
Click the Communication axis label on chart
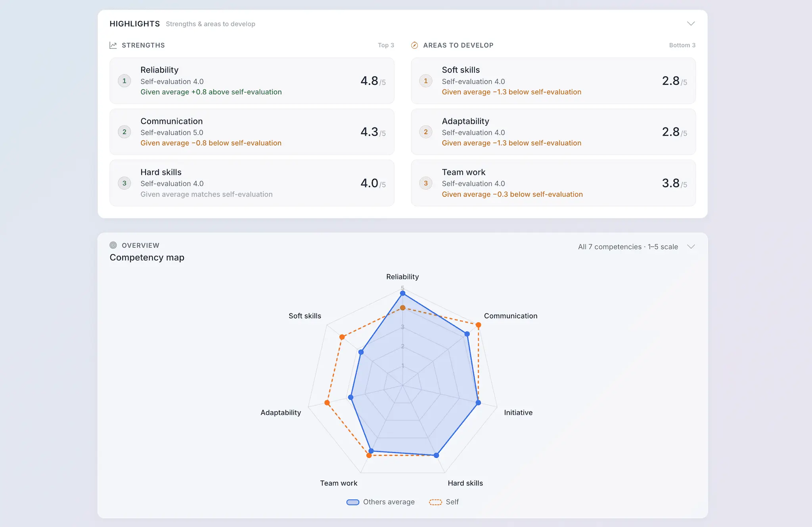pos(511,316)
